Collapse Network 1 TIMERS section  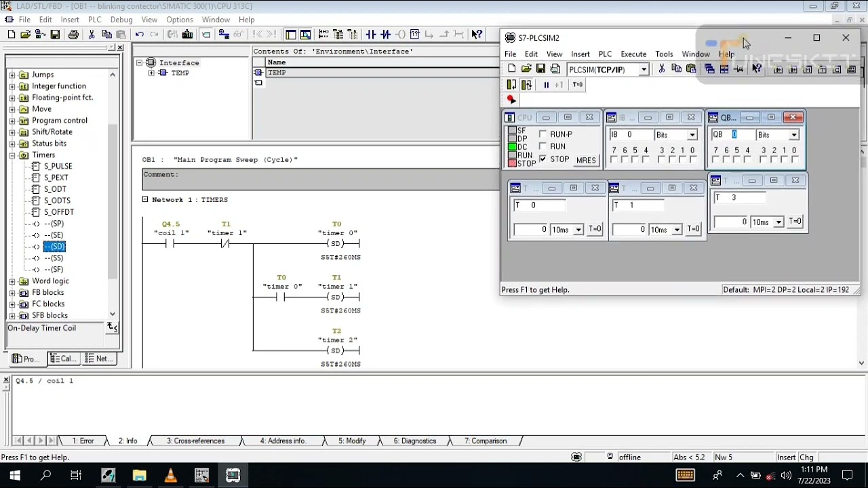(x=145, y=199)
